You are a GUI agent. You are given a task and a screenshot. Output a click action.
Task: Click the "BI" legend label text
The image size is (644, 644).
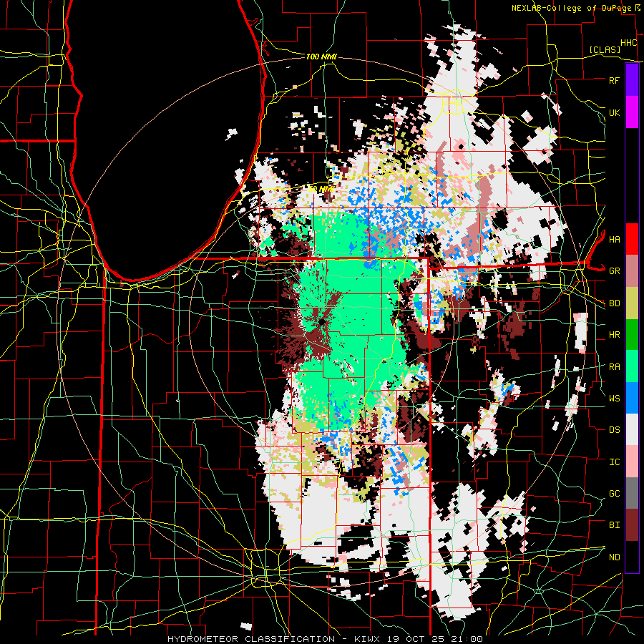coord(614,525)
